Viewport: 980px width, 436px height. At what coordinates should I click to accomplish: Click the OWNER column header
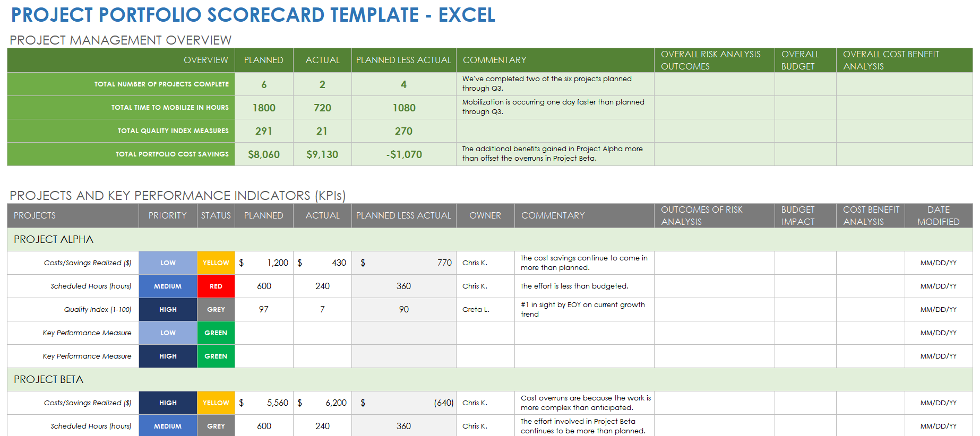[485, 216]
